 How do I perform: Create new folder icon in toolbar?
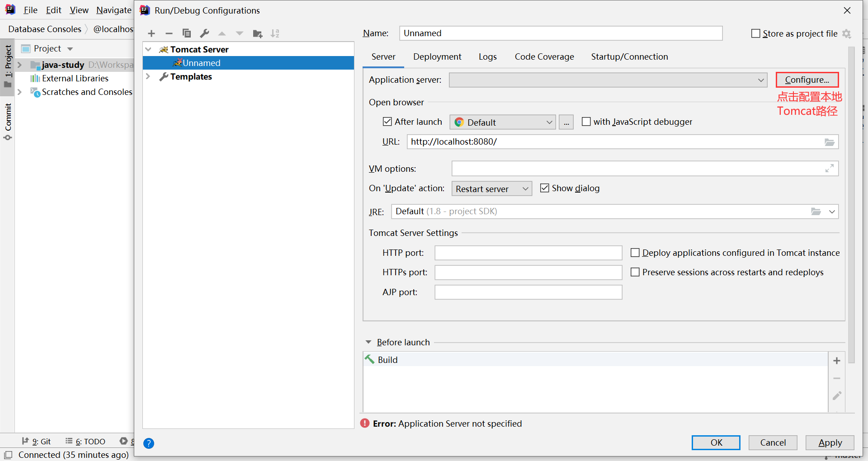pos(258,33)
